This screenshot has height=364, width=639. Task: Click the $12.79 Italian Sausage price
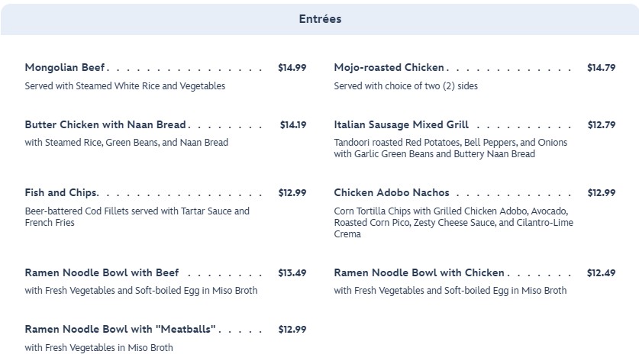(x=601, y=124)
